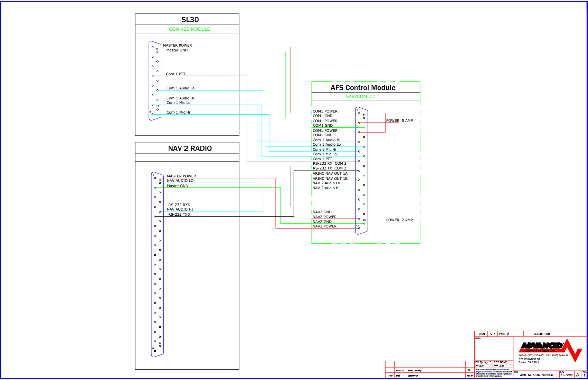This screenshot has width=588, height=380.
Task: Click 'ARINC NAV OUT 1B' label
Action: [330, 178]
